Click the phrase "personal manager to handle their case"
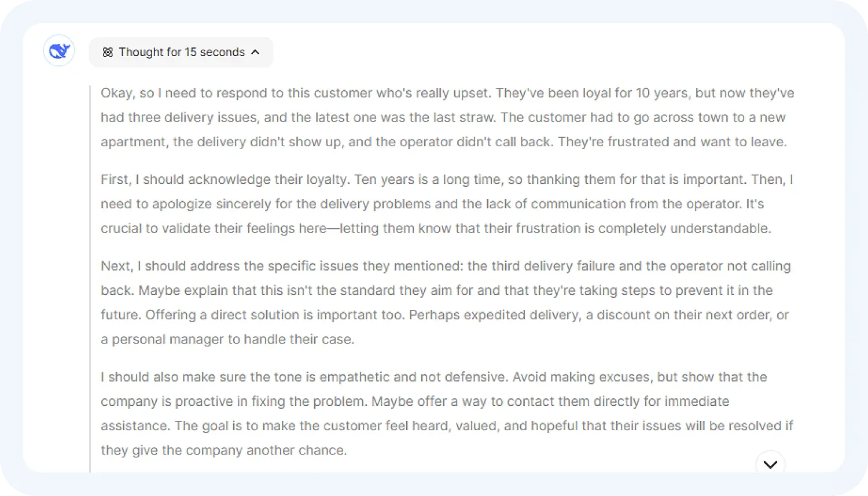The height and width of the screenshot is (496, 868). [x=233, y=339]
